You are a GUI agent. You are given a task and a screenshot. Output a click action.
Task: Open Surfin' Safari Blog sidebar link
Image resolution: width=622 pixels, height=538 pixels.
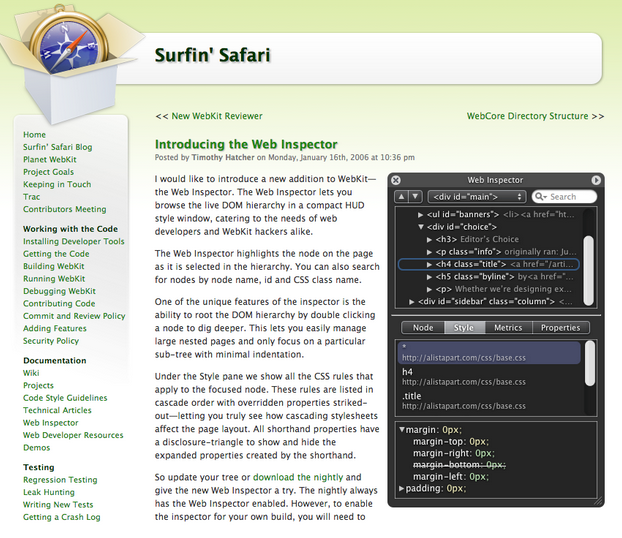click(58, 147)
